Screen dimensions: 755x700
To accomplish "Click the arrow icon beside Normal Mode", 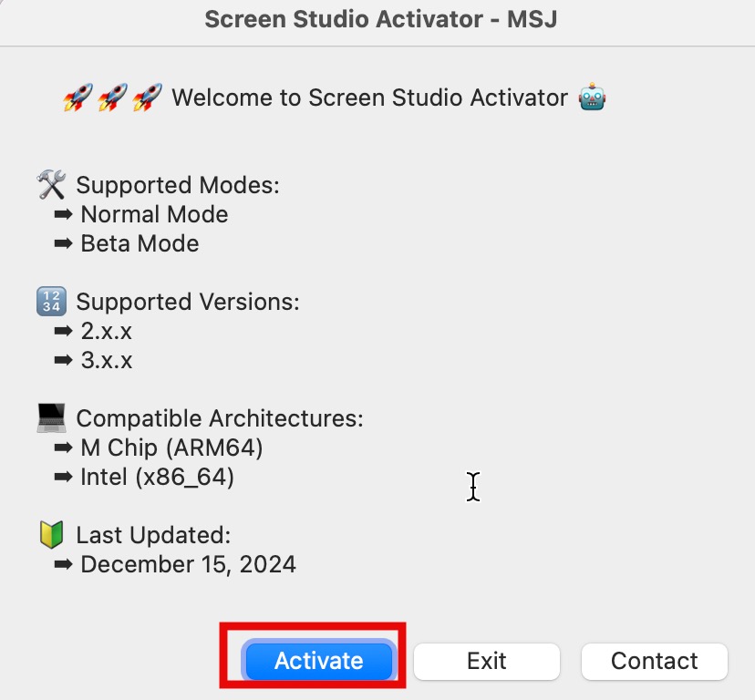I will (63, 215).
